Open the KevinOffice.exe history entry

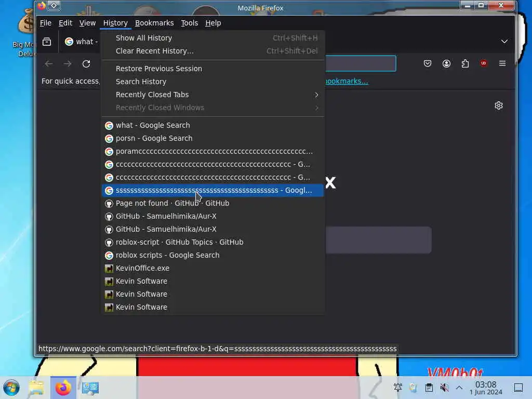(x=212, y=268)
